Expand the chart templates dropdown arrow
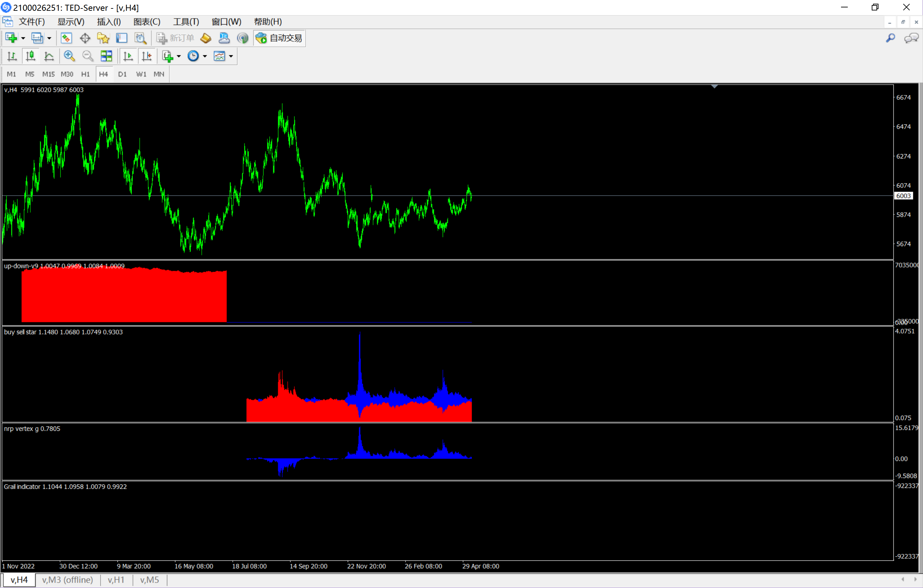The width and height of the screenshot is (923, 588). coord(231,56)
